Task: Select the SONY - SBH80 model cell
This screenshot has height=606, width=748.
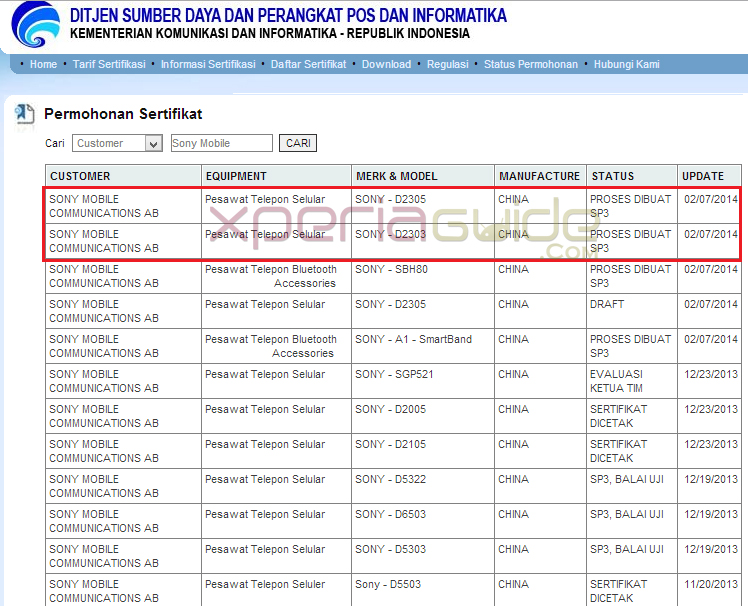Action: coord(423,276)
